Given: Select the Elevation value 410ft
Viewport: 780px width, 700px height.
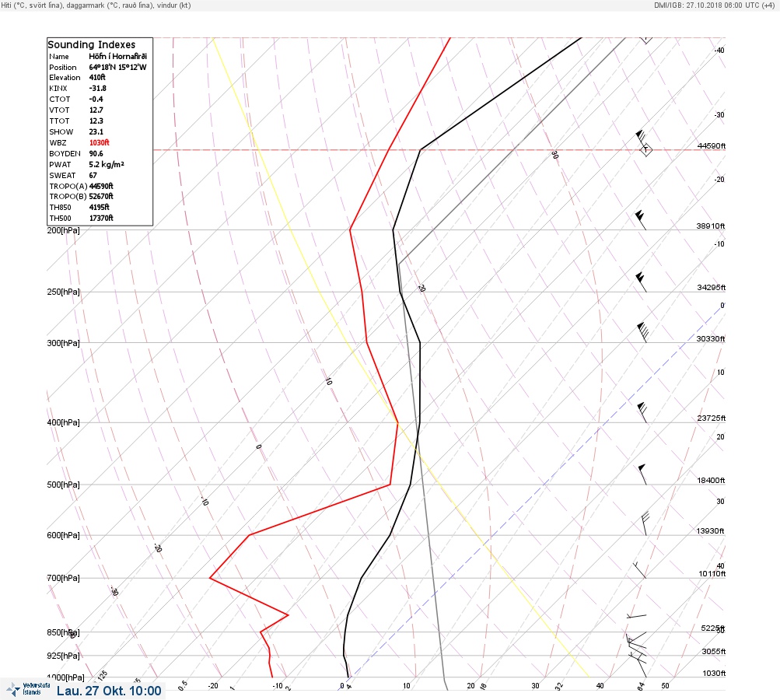Looking at the screenshot, I should click(x=97, y=78).
